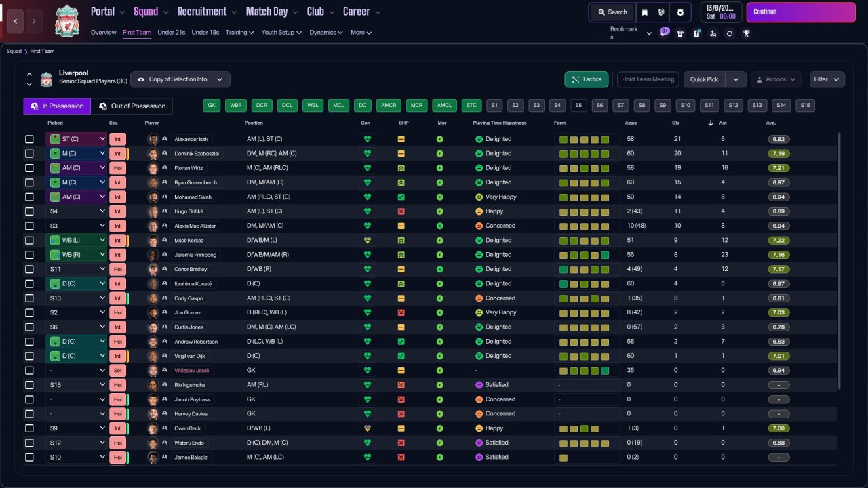Click the person icon beside Dominik Szoboszlai

[164, 154]
